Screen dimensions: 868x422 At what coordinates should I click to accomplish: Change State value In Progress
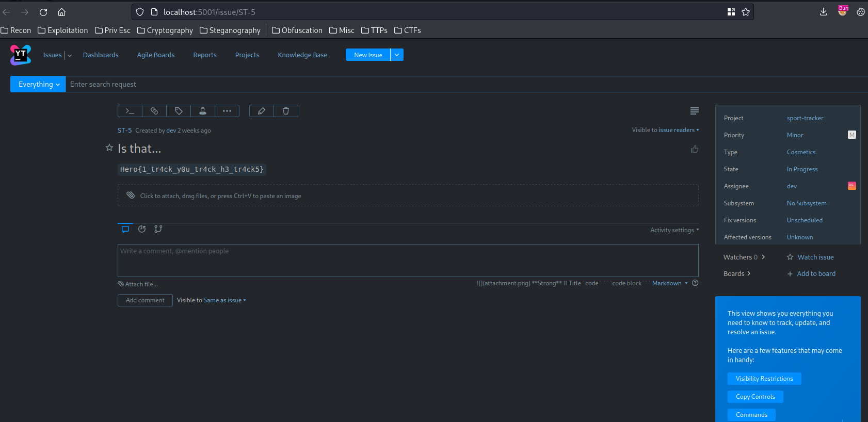[x=802, y=169]
